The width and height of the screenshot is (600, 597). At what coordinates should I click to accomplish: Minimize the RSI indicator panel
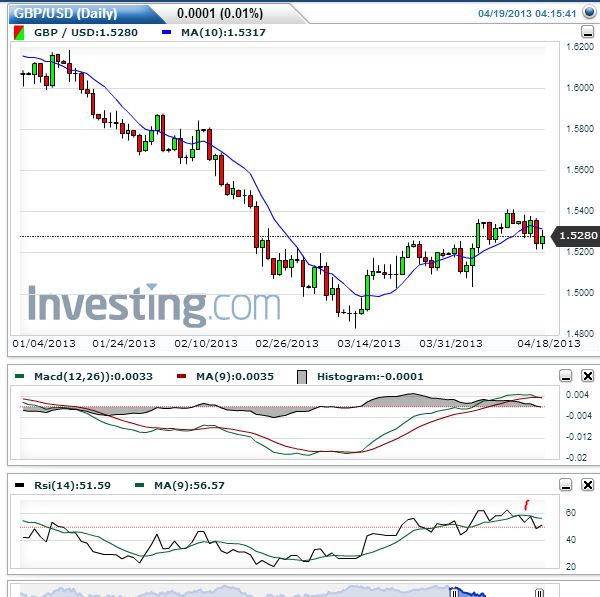pos(566,485)
